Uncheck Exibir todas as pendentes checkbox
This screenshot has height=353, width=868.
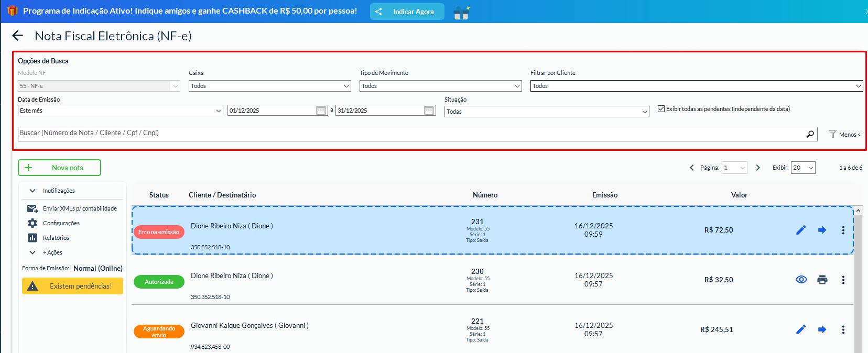pos(661,109)
